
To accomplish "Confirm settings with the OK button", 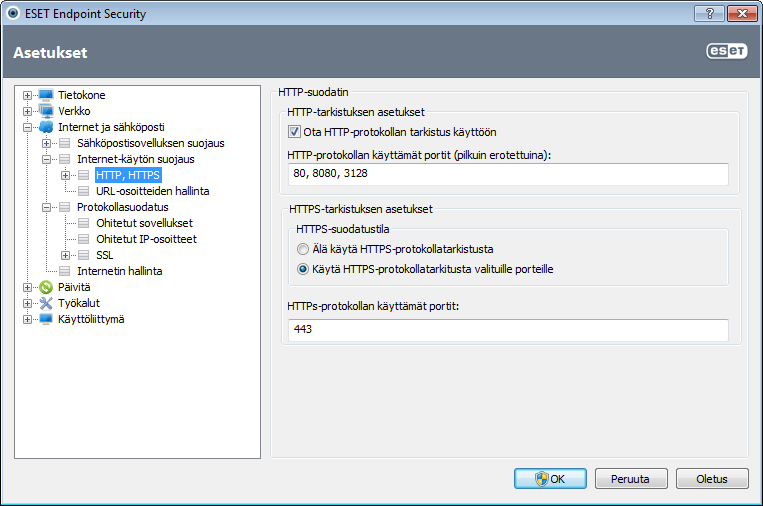I will click(550, 479).
